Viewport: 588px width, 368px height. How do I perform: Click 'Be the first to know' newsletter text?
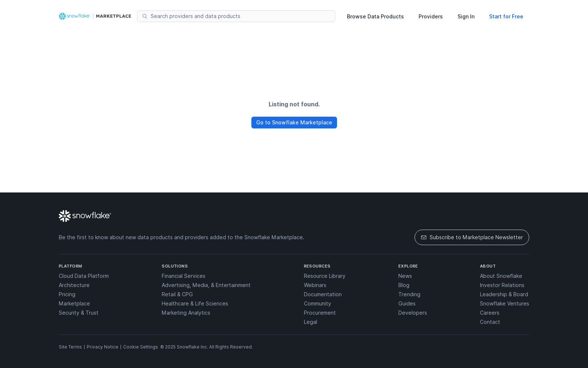(182, 237)
